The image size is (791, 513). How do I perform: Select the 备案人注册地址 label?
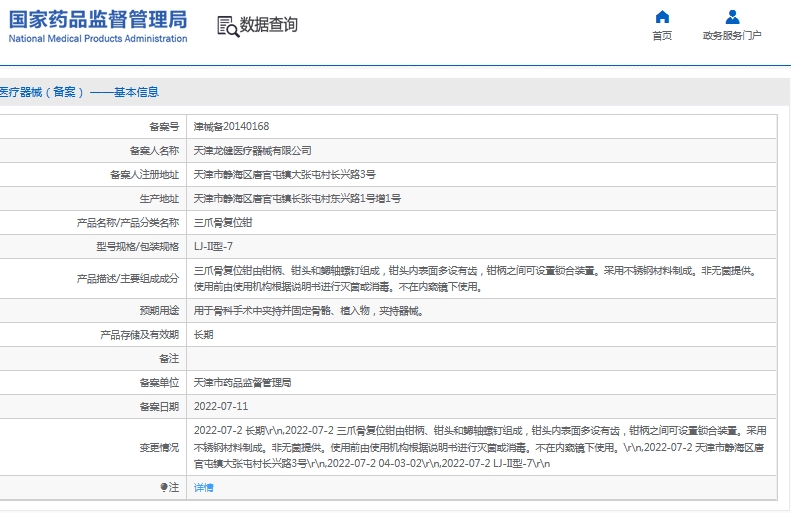pyautogui.click(x=144, y=175)
